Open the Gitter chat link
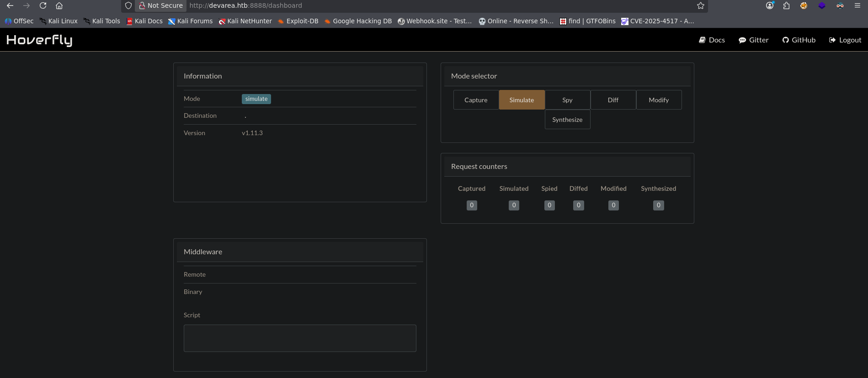The height and width of the screenshot is (378, 868). tap(754, 40)
